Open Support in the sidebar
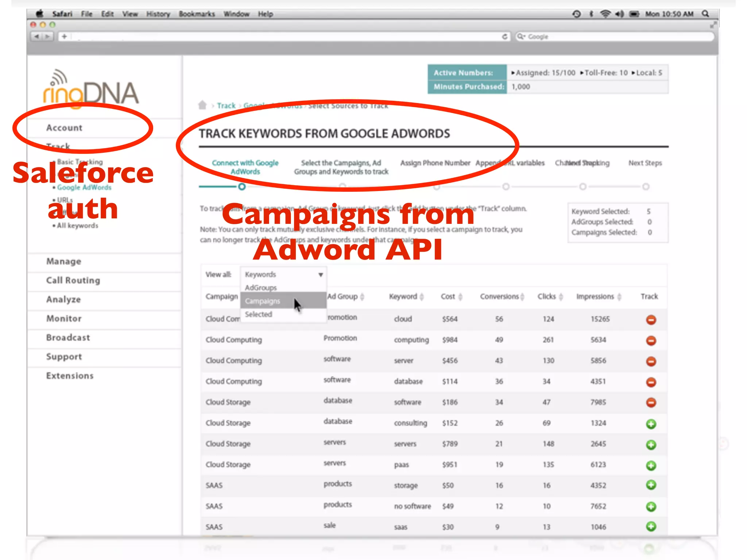The height and width of the screenshot is (560, 747). click(64, 357)
